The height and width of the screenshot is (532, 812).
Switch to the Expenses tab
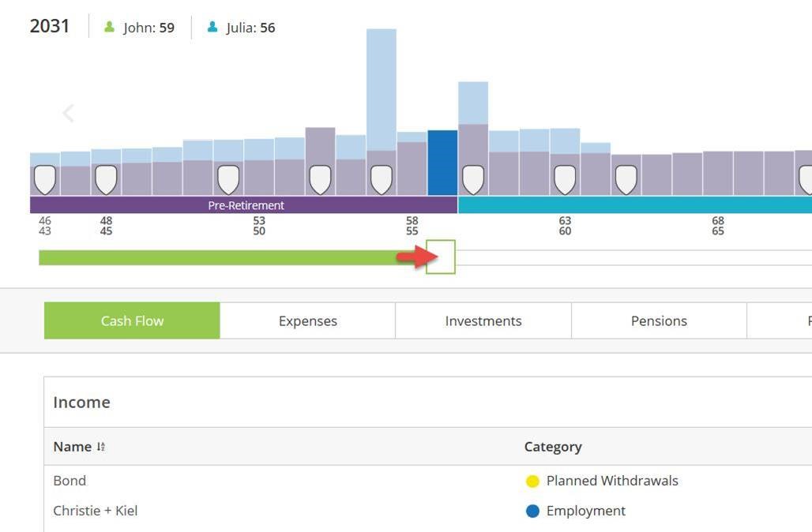click(x=307, y=321)
